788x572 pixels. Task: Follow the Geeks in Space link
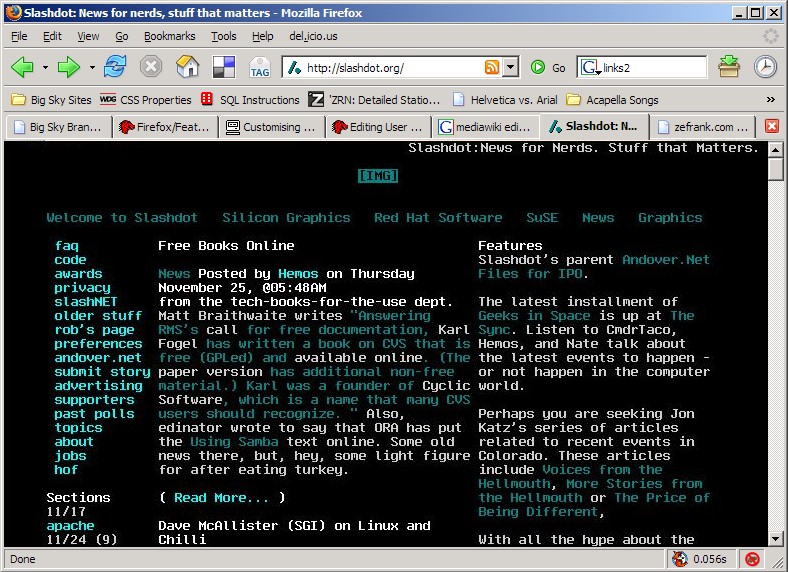pos(534,316)
